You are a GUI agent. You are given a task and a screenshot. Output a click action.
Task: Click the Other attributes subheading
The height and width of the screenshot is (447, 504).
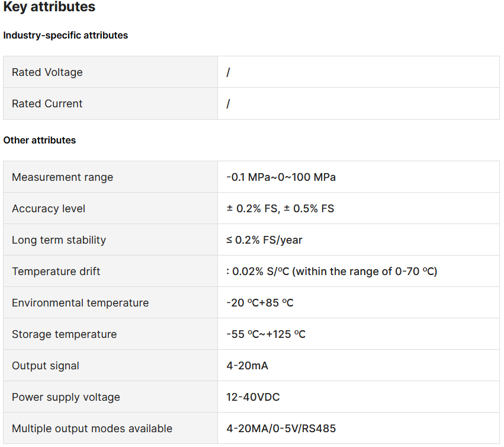[40, 140]
